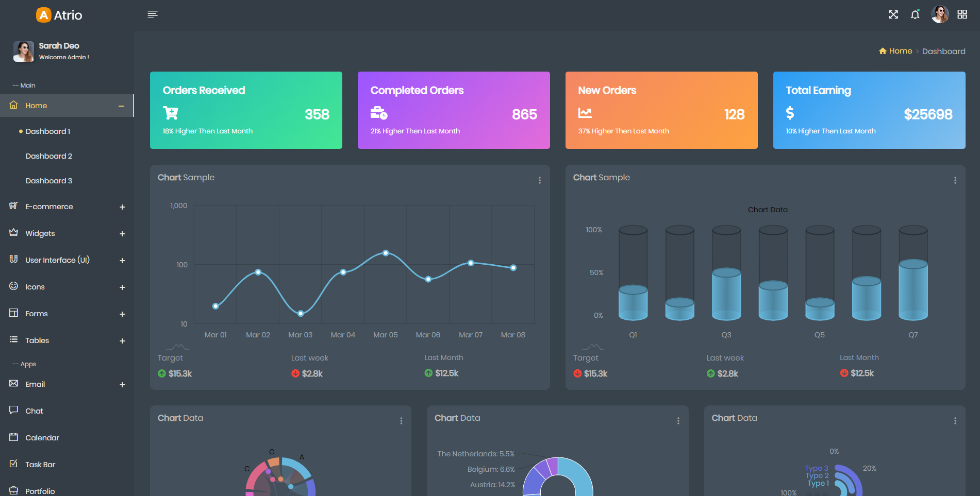This screenshot has height=496, width=980.
Task: Click the dollar icon on Total Earning card
Action: click(790, 113)
